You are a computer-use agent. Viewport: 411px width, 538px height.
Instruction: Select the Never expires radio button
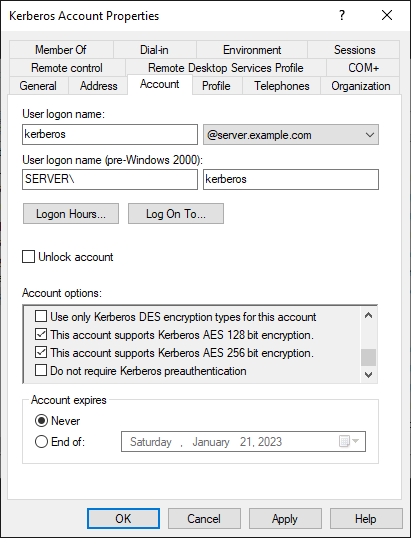(x=42, y=421)
